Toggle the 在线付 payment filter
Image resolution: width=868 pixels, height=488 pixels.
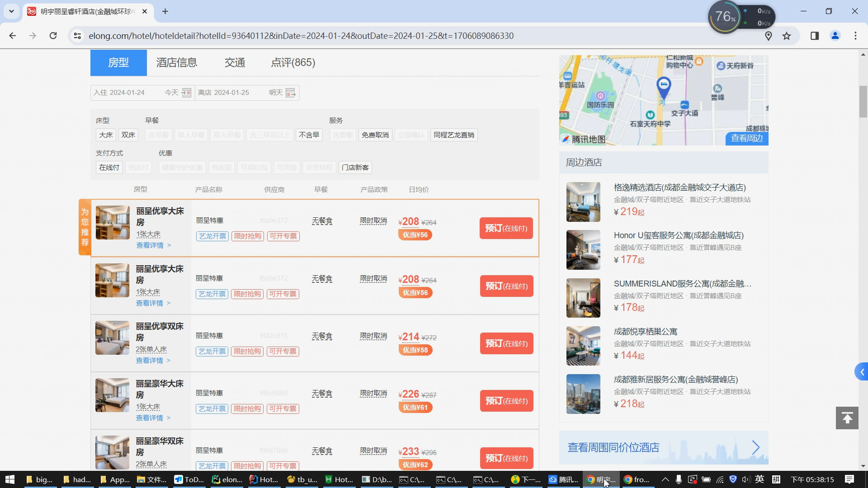[109, 168]
